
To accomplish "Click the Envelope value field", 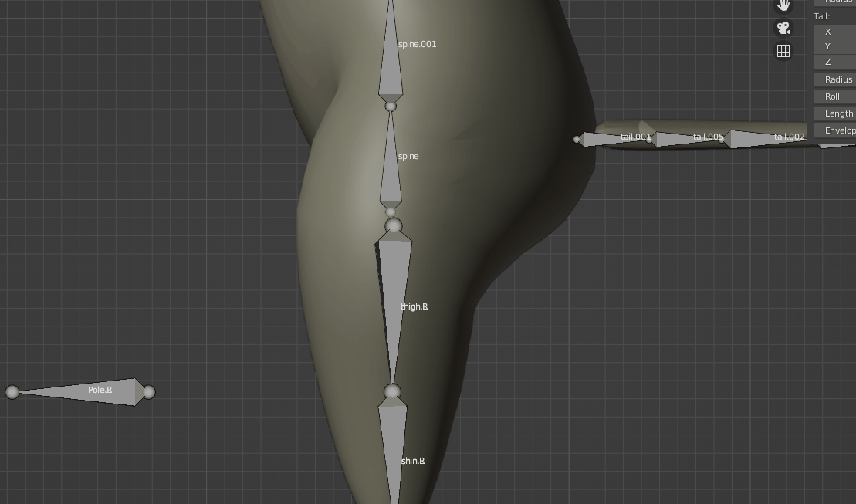I will (834, 130).
